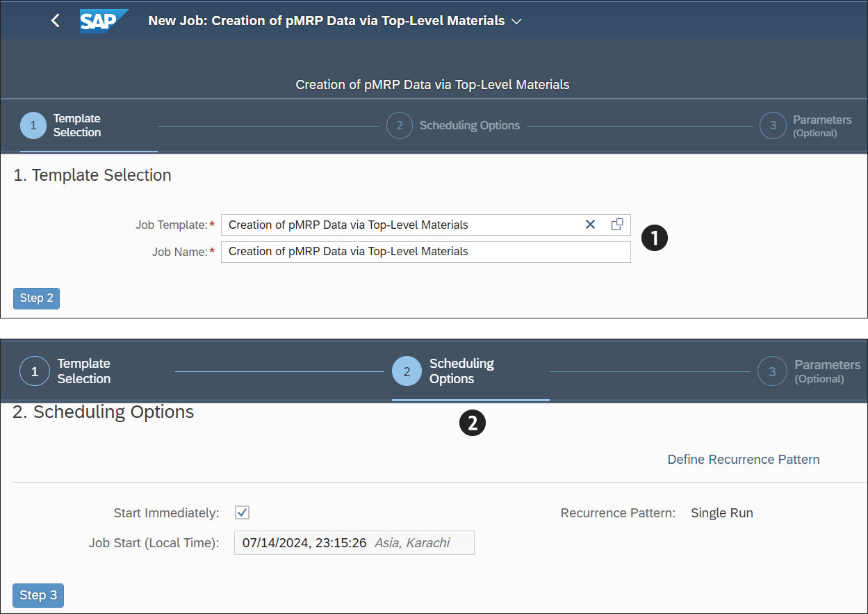868x614 pixels.
Task: Click the 'Start Immediately:' label
Action: pos(166,513)
